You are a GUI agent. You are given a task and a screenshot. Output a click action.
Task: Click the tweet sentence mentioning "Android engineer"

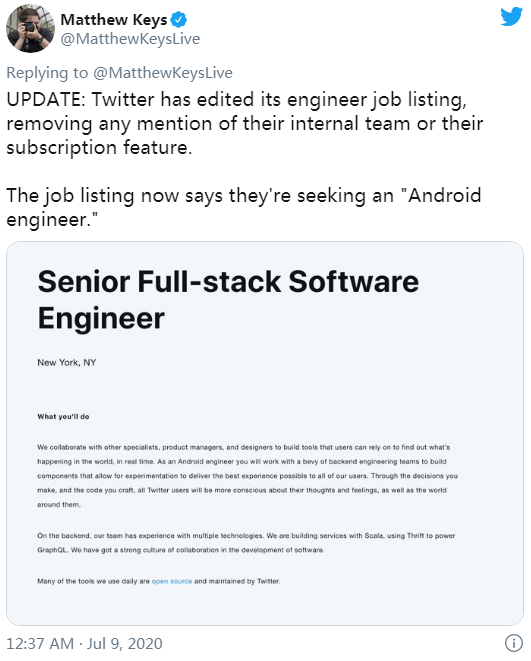(x=244, y=207)
